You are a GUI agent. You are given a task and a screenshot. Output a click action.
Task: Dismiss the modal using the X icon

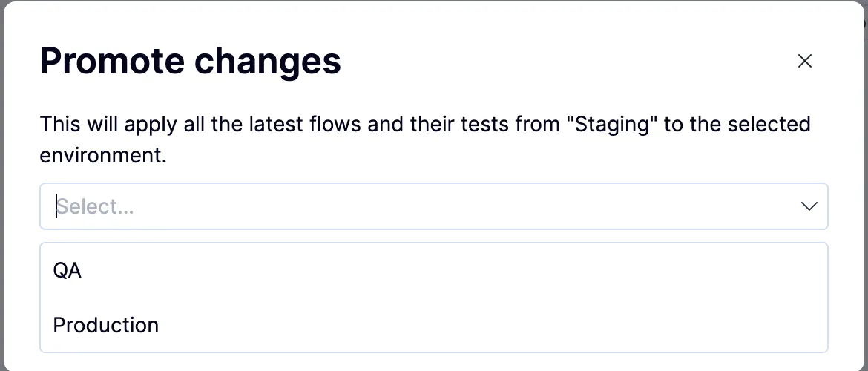(804, 62)
